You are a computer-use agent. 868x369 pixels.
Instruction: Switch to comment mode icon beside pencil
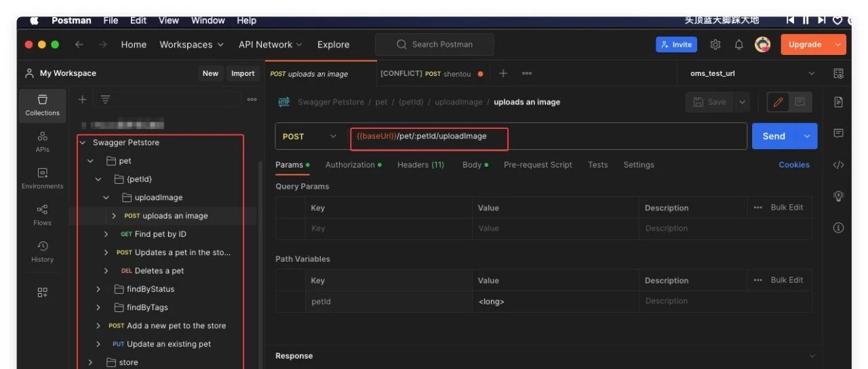[800, 102]
